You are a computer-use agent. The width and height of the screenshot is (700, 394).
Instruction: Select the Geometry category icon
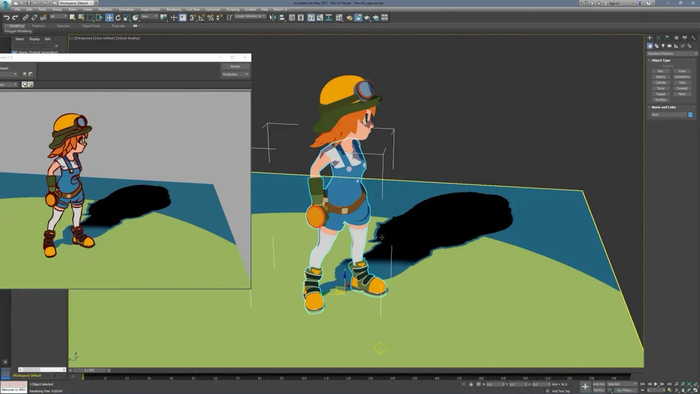(650, 46)
